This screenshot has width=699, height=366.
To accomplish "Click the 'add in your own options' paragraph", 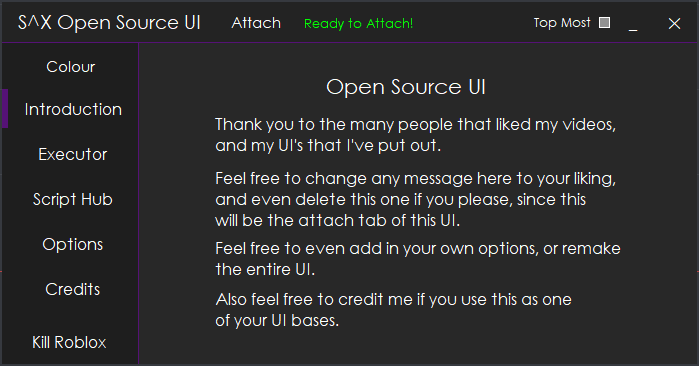I will pos(418,259).
